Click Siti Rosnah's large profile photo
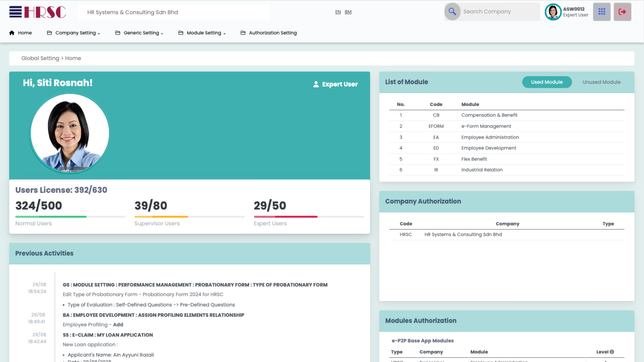This screenshot has width=644, height=362. (70, 133)
